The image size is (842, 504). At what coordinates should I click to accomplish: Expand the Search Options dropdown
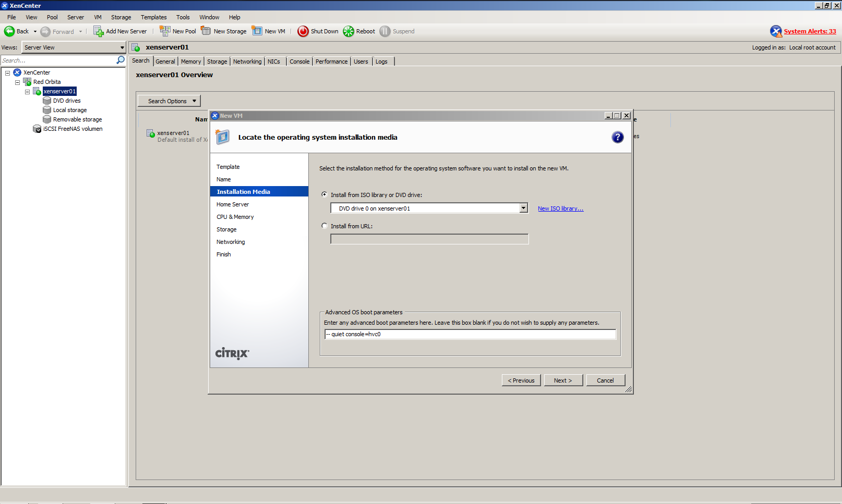point(169,101)
